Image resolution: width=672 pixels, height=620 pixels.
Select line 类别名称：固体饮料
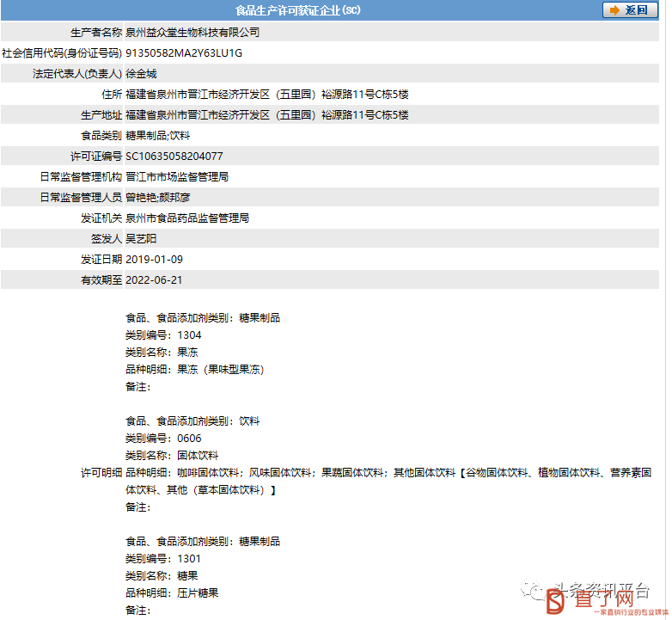click(x=172, y=456)
